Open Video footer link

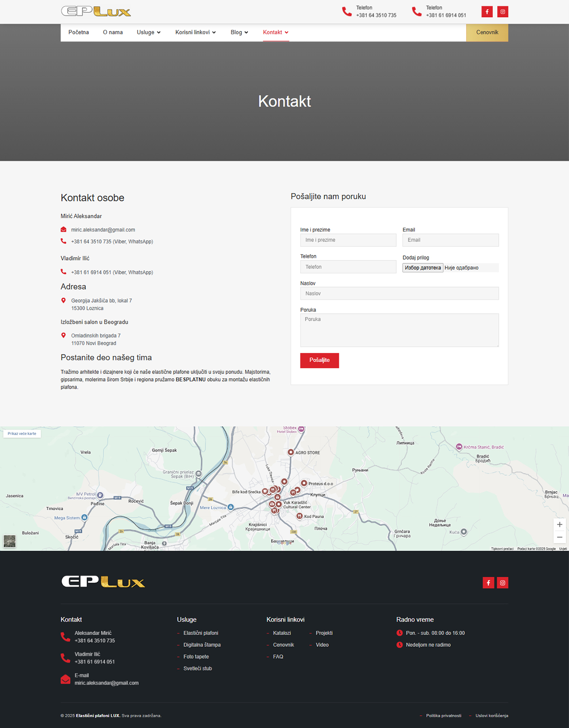[322, 645]
